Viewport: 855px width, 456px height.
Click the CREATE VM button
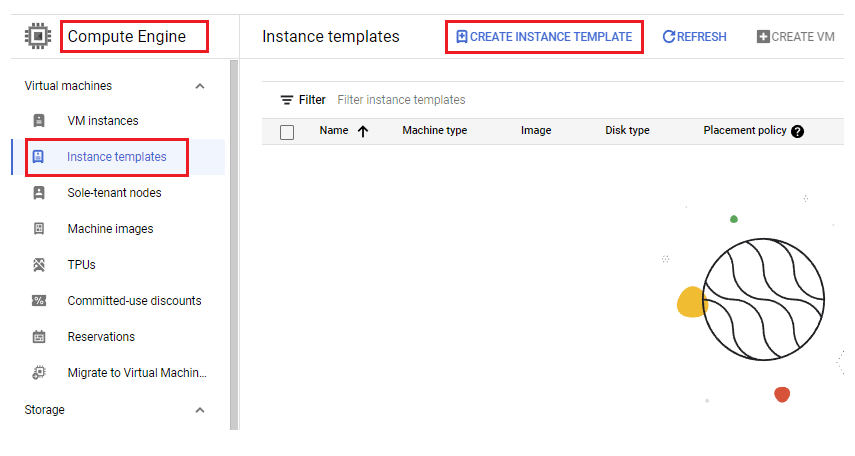(x=796, y=37)
